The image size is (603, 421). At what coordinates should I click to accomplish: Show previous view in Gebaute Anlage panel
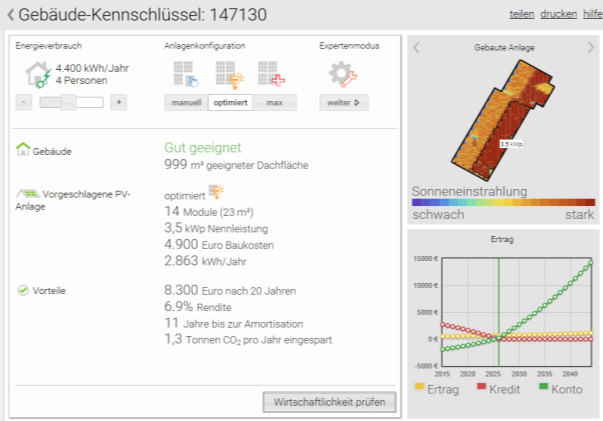tap(418, 48)
